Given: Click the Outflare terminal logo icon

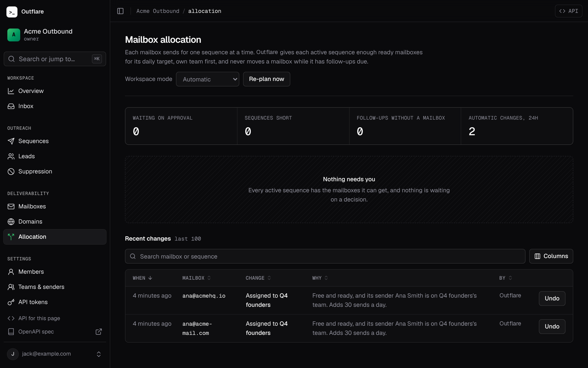Looking at the screenshot, I should pyautogui.click(x=12, y=12).
